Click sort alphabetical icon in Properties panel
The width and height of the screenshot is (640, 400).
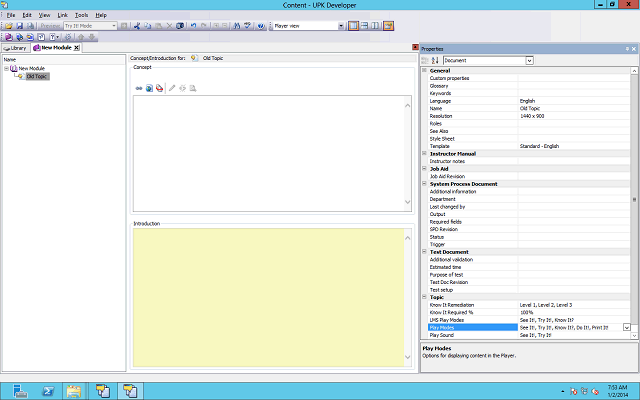[x=435, y=61]
